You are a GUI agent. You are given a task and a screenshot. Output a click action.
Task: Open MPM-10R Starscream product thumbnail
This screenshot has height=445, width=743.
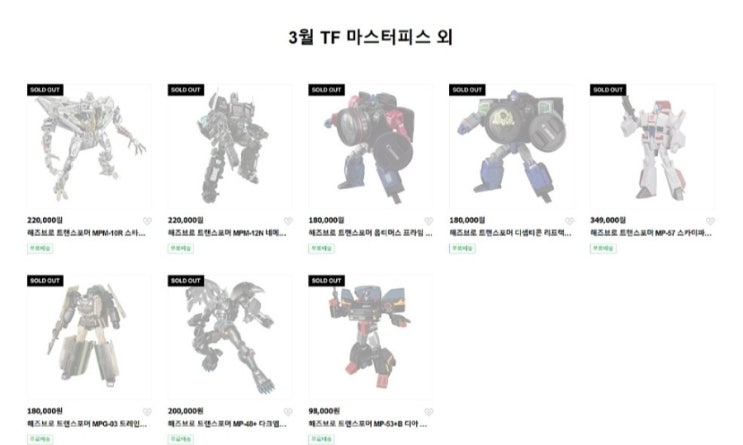click(89, 146)
